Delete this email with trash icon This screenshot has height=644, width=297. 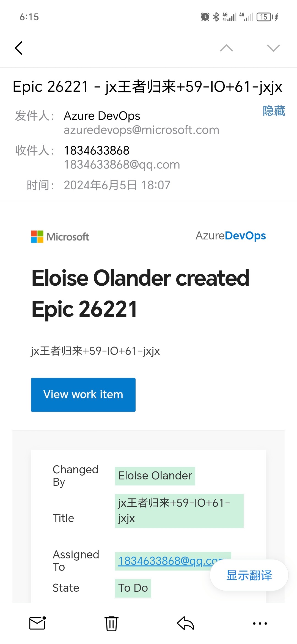(111, 623)
